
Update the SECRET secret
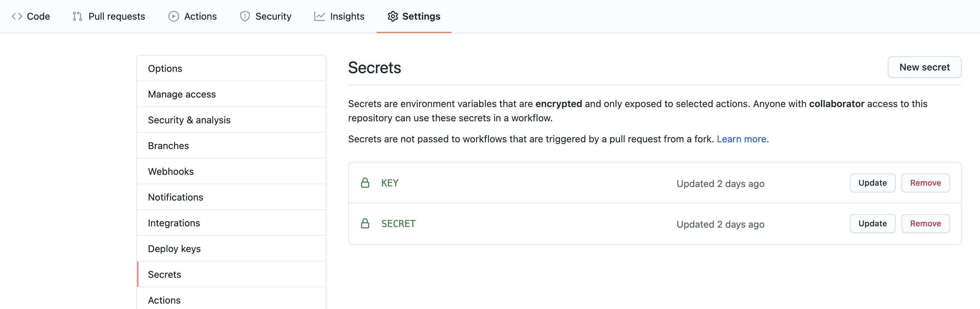tap(872, 224)
